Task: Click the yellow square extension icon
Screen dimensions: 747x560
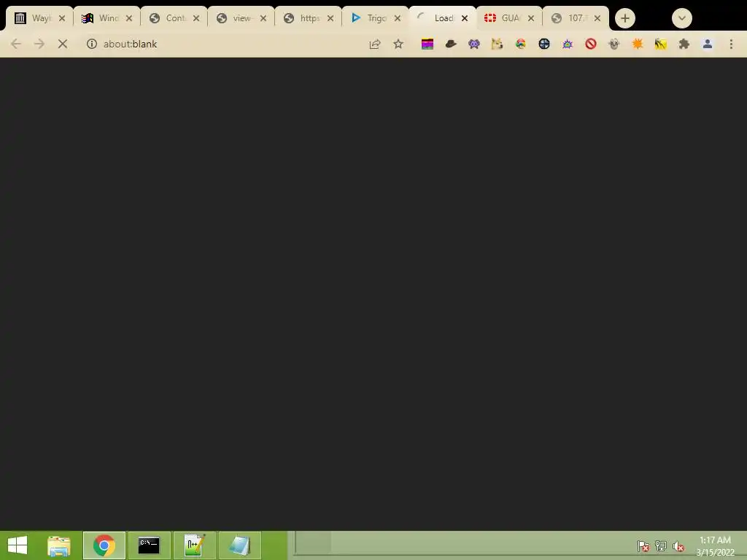Action: (x=661, y=44)
